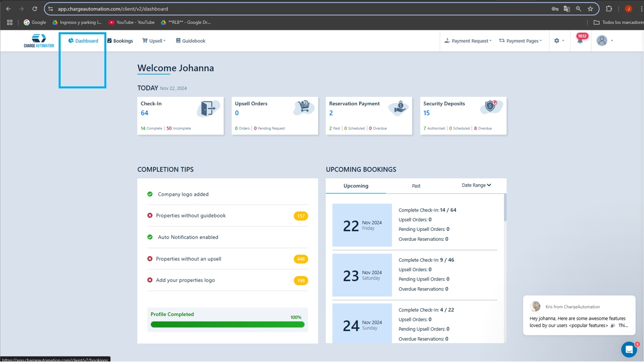Open the Dashboard nav item
The width and height of the screenshot is (644, 363).
click(83, 41)
